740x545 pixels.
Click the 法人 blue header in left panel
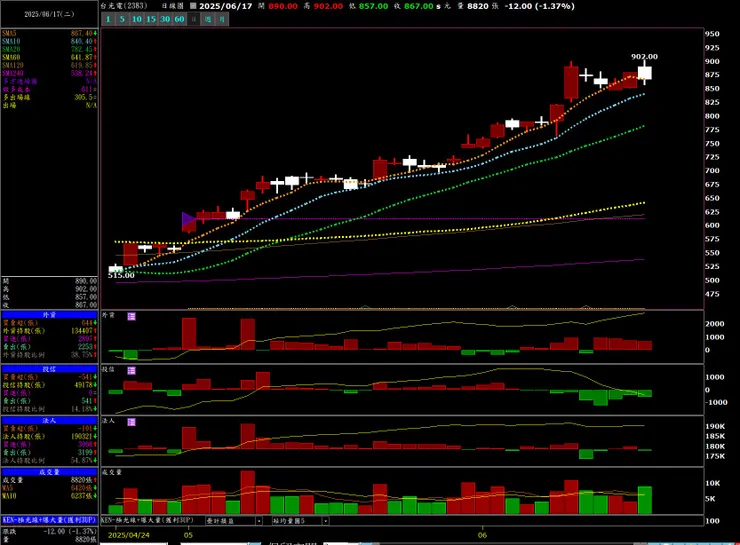tap(49, 420)
